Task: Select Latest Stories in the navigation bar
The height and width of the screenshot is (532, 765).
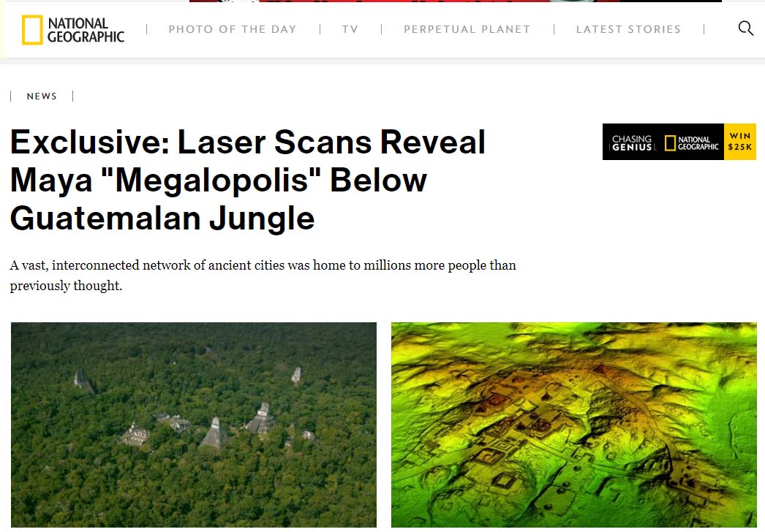Action: coord(628,29)
